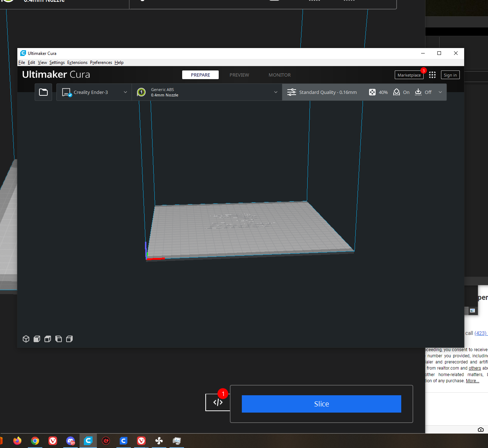
Task: Expand the Generic ABS material dropdown
Action: (276, 92)
